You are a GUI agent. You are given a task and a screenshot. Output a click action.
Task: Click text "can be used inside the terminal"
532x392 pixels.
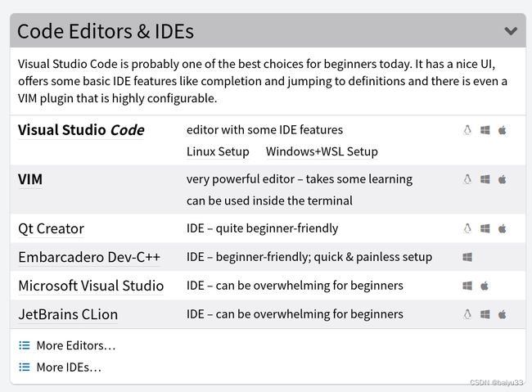269,201
